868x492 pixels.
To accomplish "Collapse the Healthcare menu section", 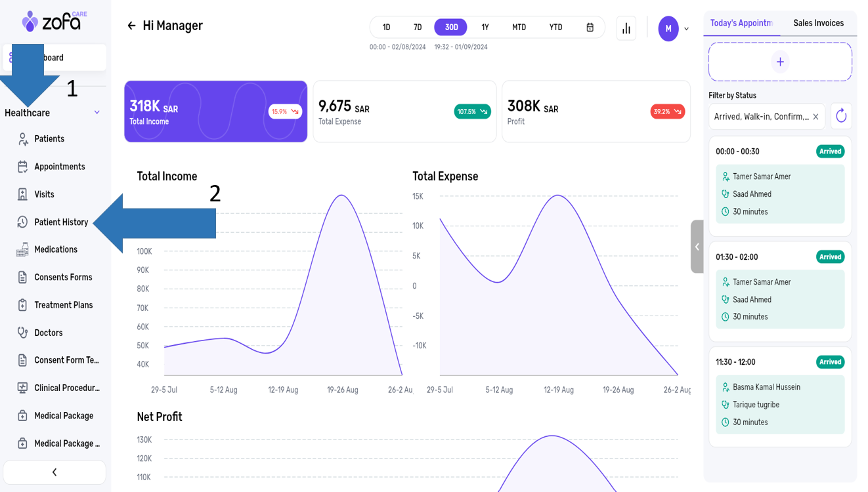I will (x=97, y=113).
